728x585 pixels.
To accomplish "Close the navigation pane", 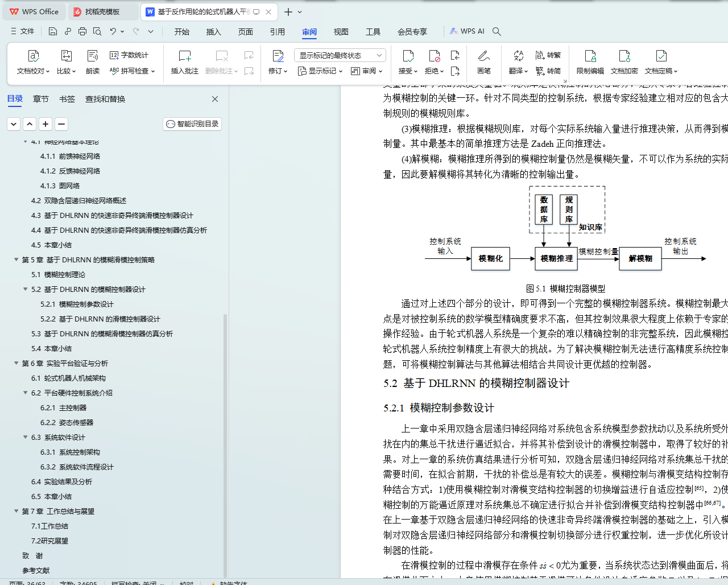I will [x=215, y=99].
